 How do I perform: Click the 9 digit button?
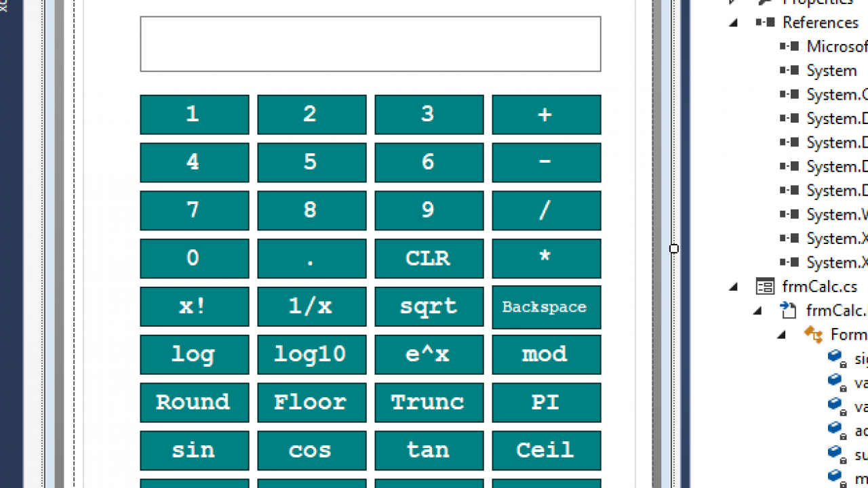point(429,211)
